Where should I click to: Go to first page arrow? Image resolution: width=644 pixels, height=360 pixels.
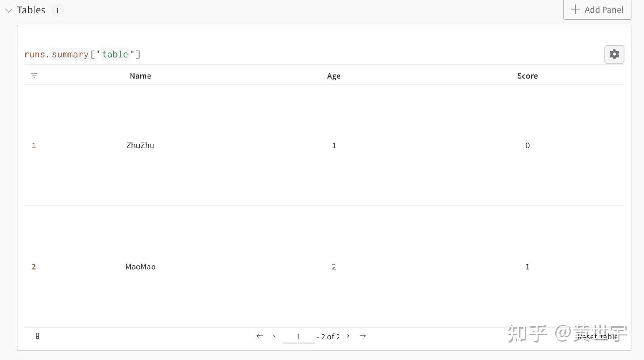click(259, 336)
